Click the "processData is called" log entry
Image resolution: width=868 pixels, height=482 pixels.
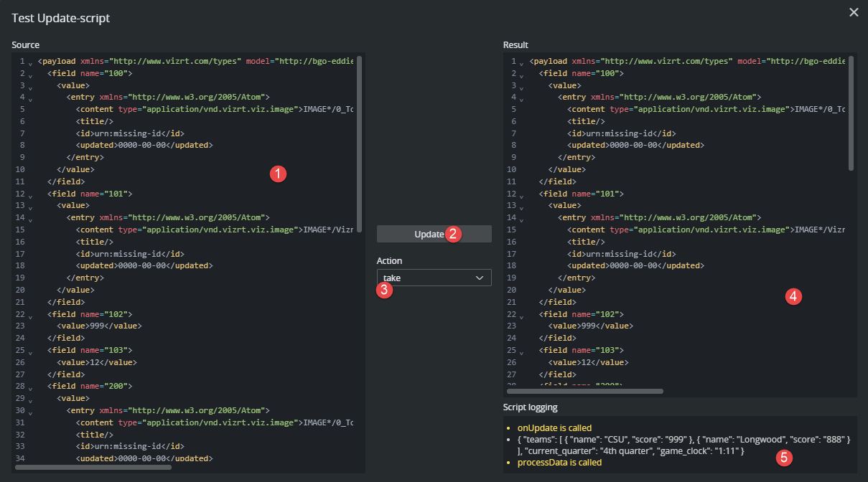(x=559, y=463)
